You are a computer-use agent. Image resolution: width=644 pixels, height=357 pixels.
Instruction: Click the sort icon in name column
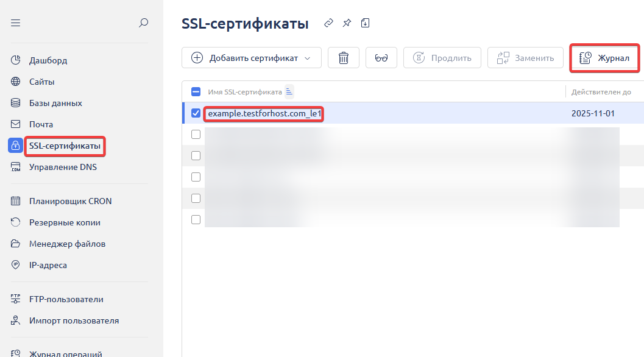(289, 92)
